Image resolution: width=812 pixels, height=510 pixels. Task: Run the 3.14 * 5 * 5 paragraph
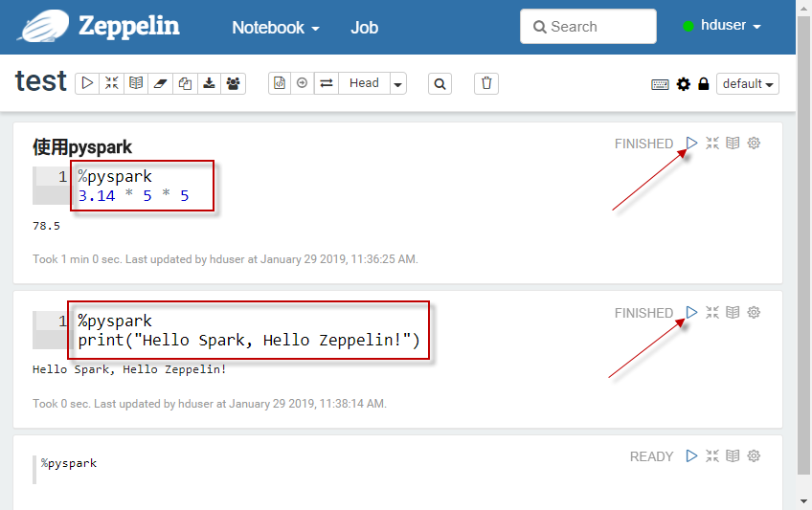click(691, 144)
